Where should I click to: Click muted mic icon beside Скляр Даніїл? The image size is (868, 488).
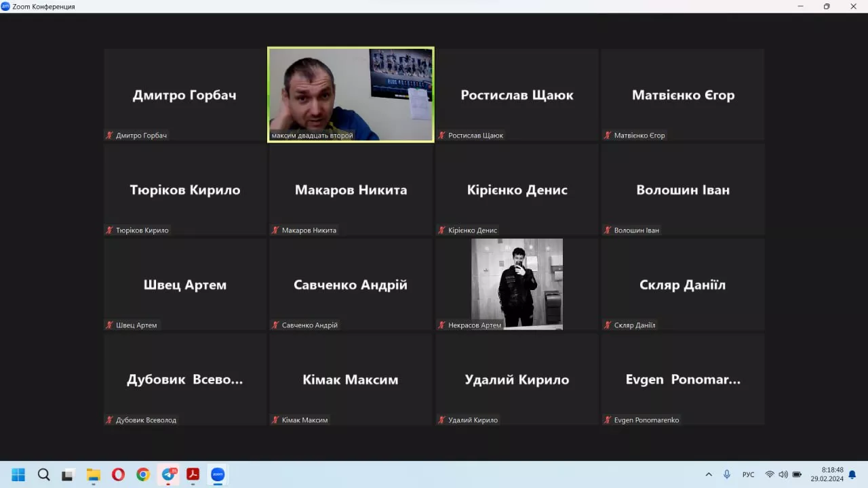[608, 325]
